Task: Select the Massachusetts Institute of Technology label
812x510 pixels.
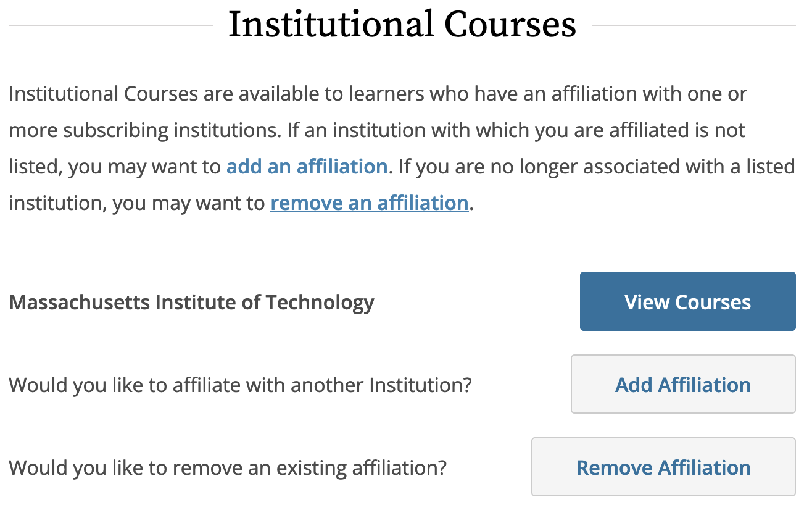Action: [191, 303]
